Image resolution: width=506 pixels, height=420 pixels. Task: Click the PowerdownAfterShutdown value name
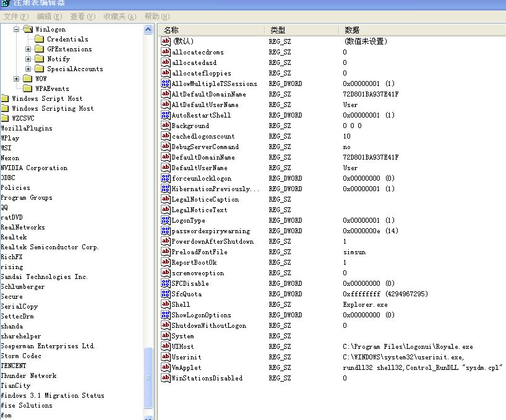pyautogui.click(x=213, y=241)
